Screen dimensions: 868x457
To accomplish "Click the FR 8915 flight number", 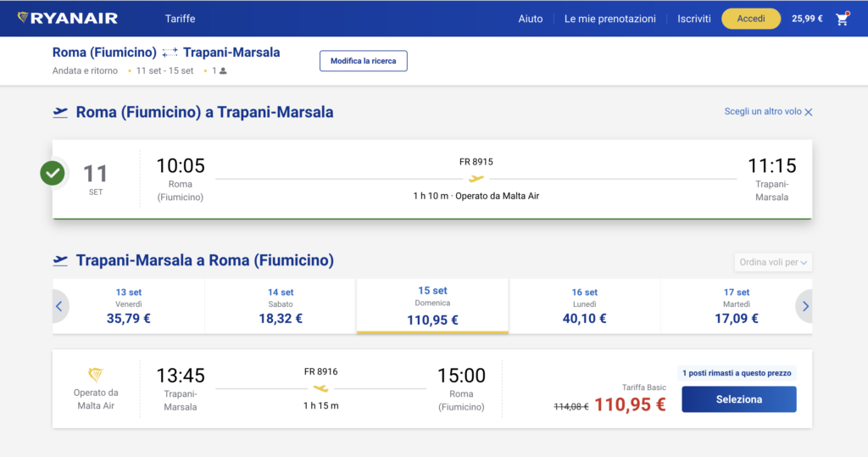I will 476,162.
